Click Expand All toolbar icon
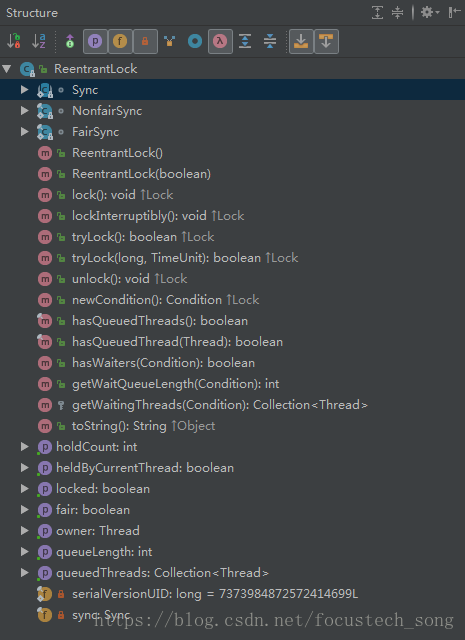 pyautogui.click(x=245, y=41)
